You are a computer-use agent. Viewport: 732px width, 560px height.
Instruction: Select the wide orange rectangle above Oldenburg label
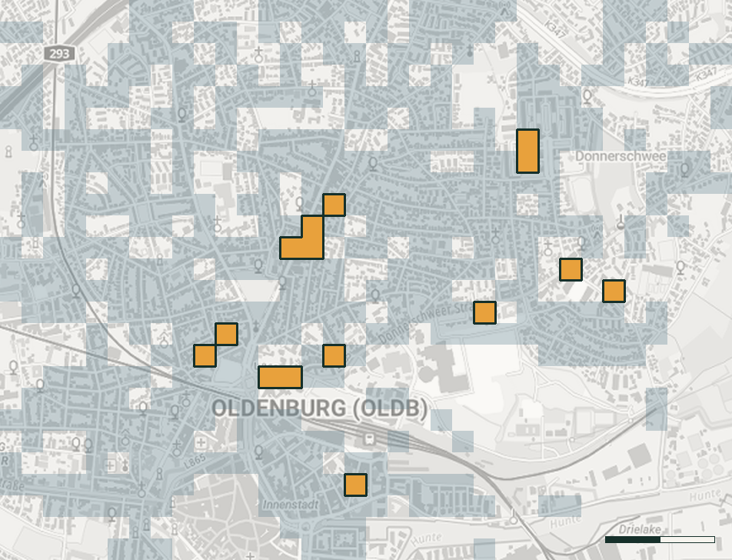280,378
